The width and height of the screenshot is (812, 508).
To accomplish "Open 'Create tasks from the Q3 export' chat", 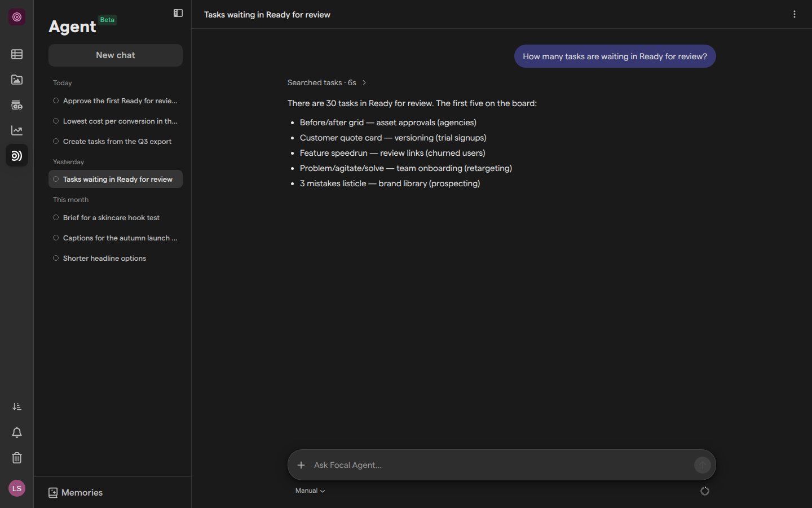I will pyautogui.click(x=116, y=142).
